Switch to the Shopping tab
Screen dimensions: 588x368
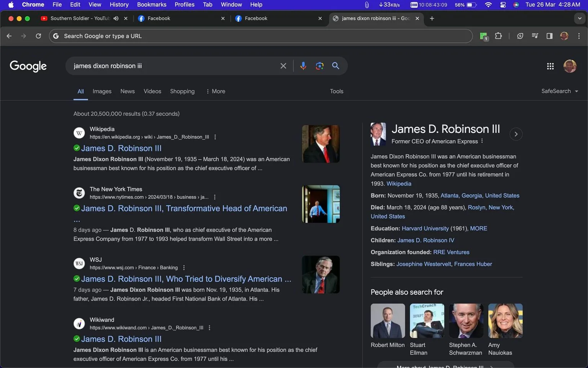pyautogui.click(x=182, y=91)
